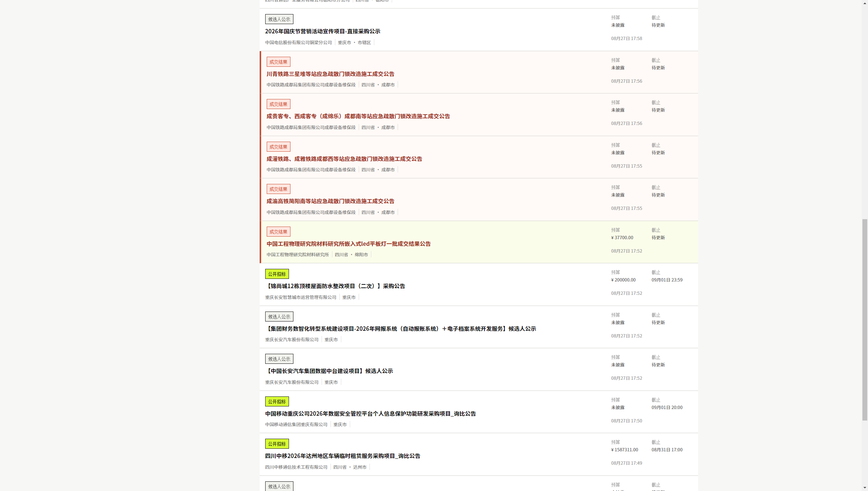Click publish time 08月27日 17:58
Screen dimensions: 868x491
click(x=627, y=39)
